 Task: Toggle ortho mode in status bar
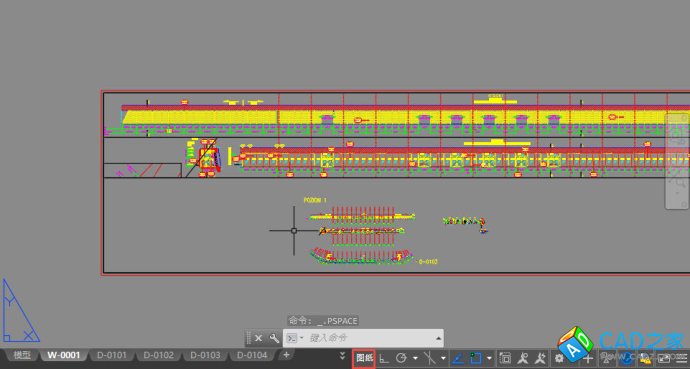click(384, 358)
